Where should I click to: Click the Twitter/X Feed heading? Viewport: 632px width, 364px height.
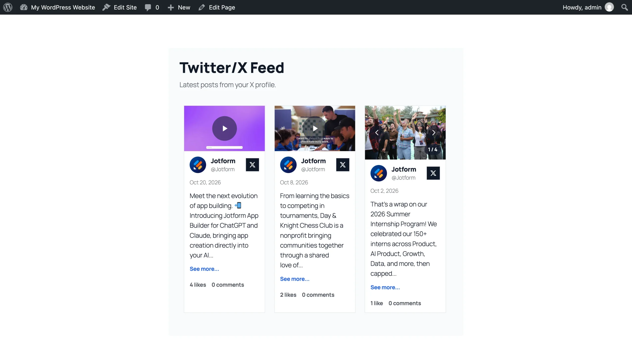point(232,68)
